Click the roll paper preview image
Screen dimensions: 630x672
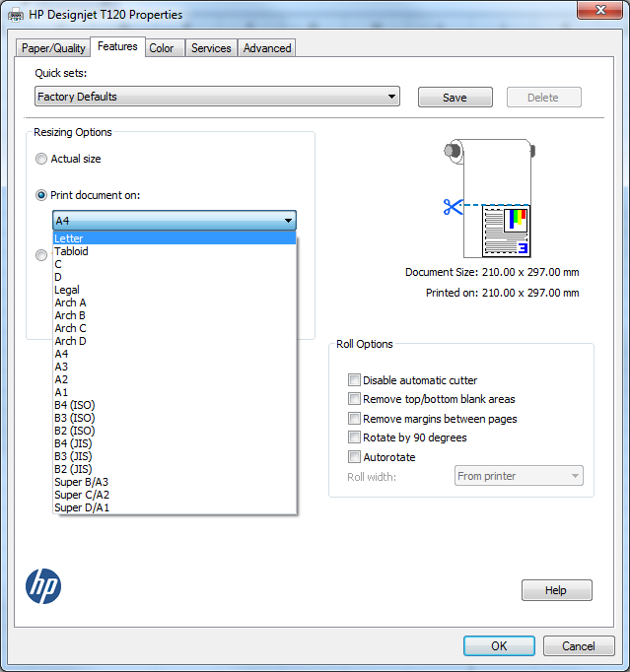489,198
